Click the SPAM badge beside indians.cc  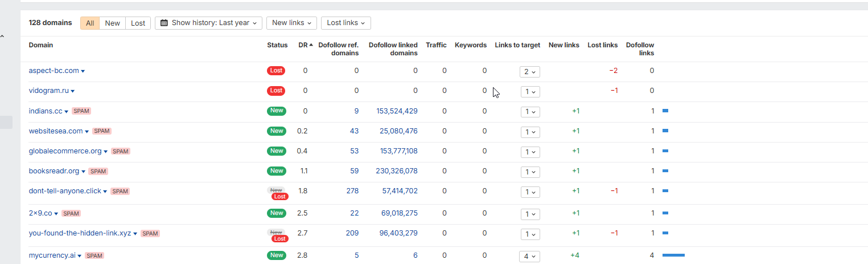[81, 111]
